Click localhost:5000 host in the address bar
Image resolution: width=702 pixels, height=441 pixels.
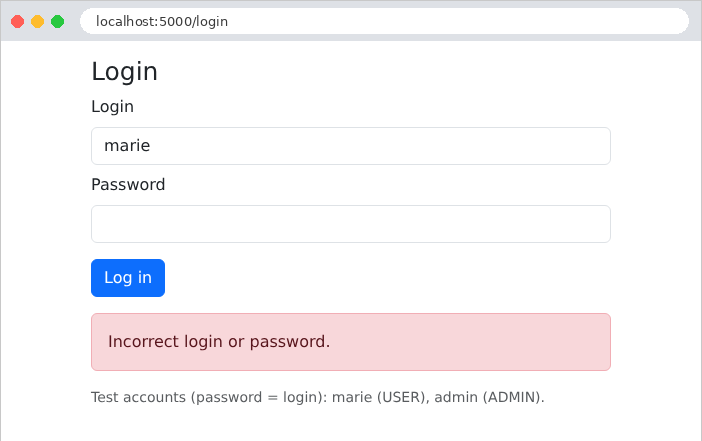(x=144, y=21)
